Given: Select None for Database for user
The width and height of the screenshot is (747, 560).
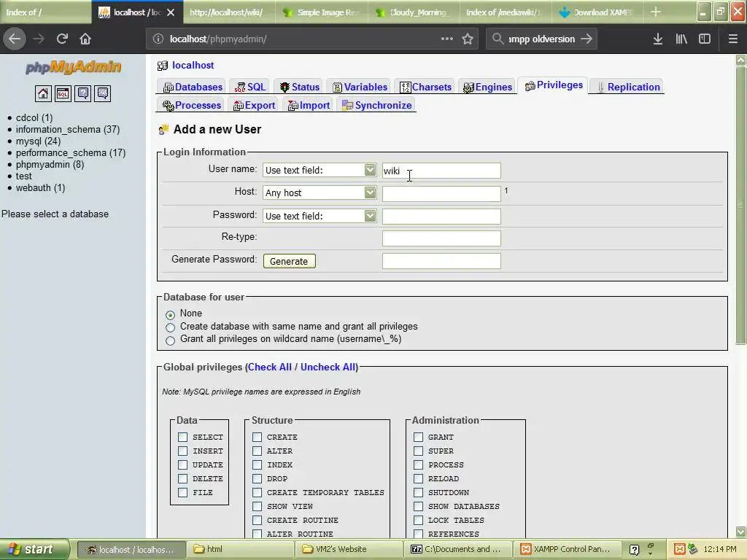Looking at the screenshot, I should point(170,315).
